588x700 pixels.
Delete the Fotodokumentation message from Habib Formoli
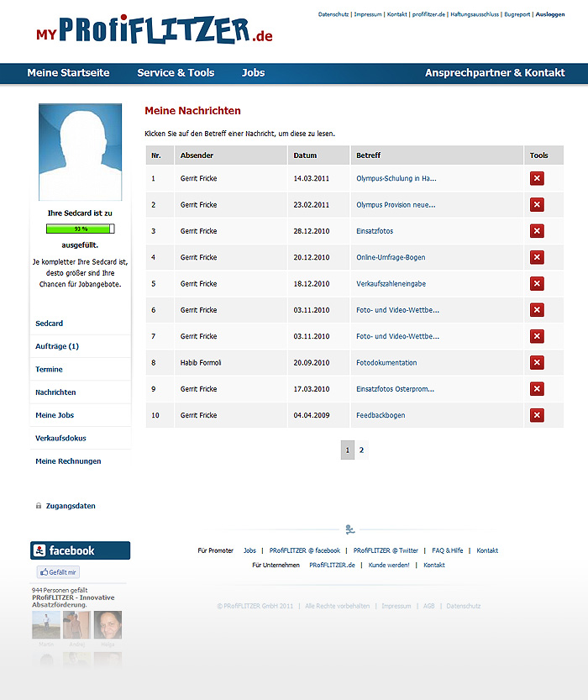[537, 363]
